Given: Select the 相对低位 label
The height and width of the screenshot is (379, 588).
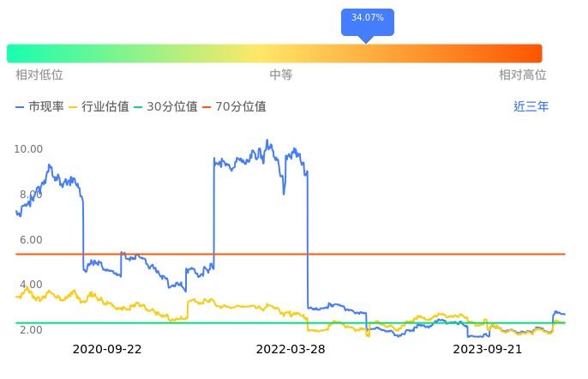Looking at the screenshot, I should point(39,75).
